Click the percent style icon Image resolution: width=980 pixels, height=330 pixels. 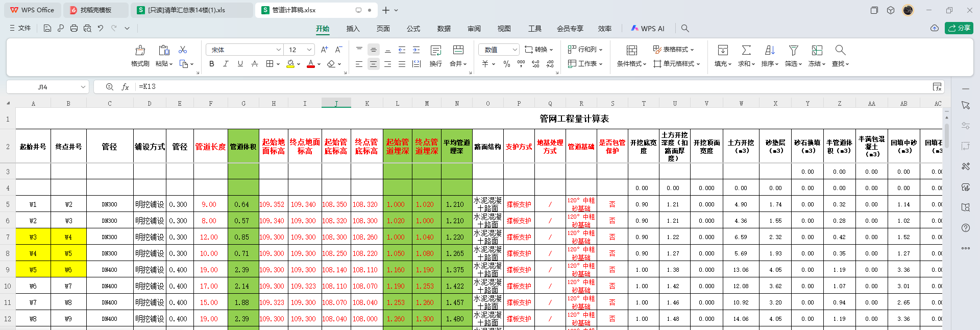point(507,64)
